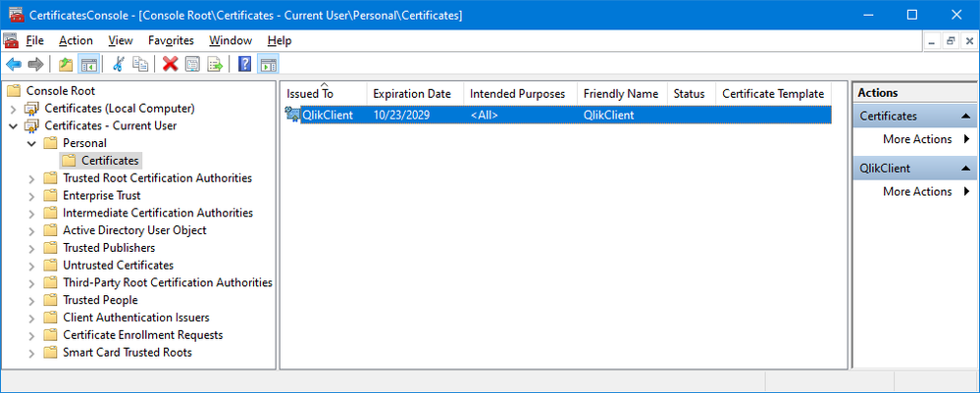This screenshot has height=393, width=980.
Task: Click the QlikClient friendly name cell
Action: coord(609,115)
